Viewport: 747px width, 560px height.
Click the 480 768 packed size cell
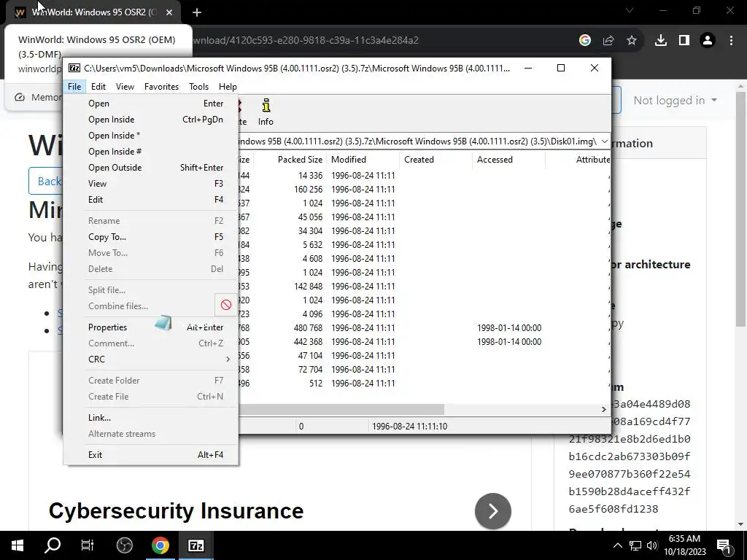click(308, 327)
